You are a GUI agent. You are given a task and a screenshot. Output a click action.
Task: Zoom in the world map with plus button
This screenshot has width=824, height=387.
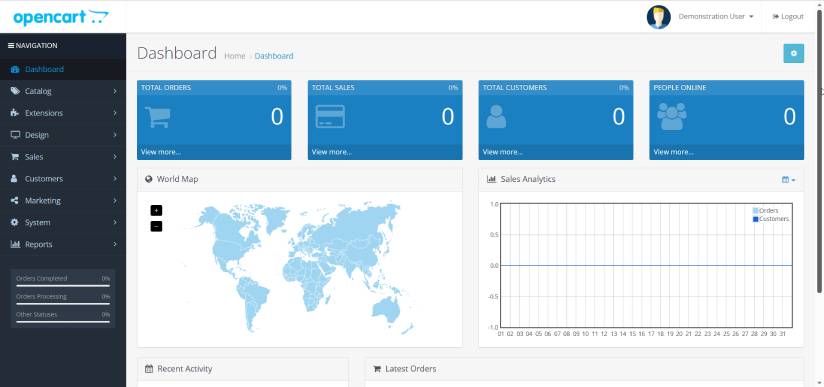tap(156, 210)
